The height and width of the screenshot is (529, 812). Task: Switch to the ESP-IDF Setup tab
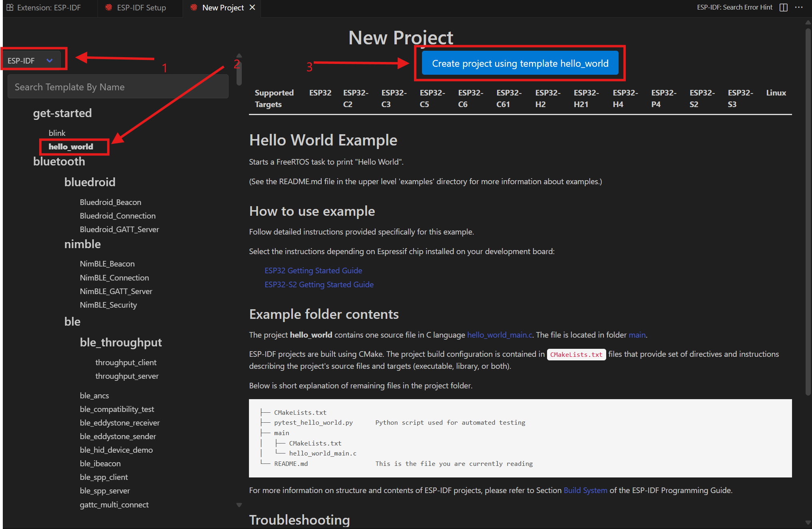(141, 8)
